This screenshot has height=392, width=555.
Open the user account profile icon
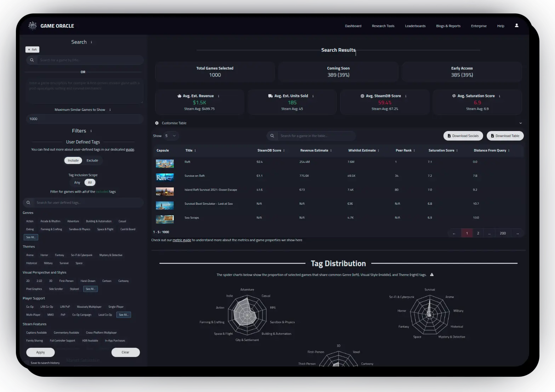(x=516, y=25)
